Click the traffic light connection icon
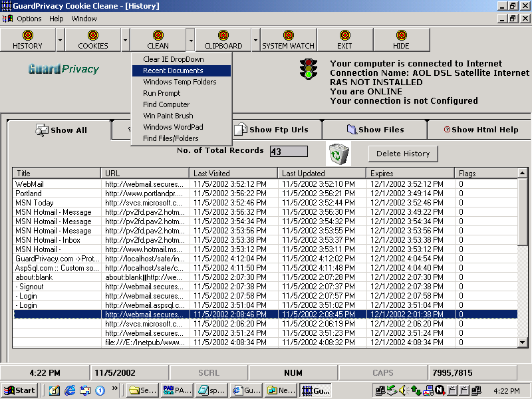The image size is (532, 399). click(309, 69)
